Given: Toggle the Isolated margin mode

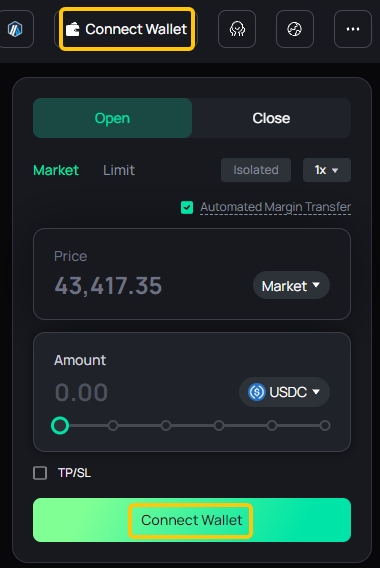Looking at the screenshot, I should [256, 170].
